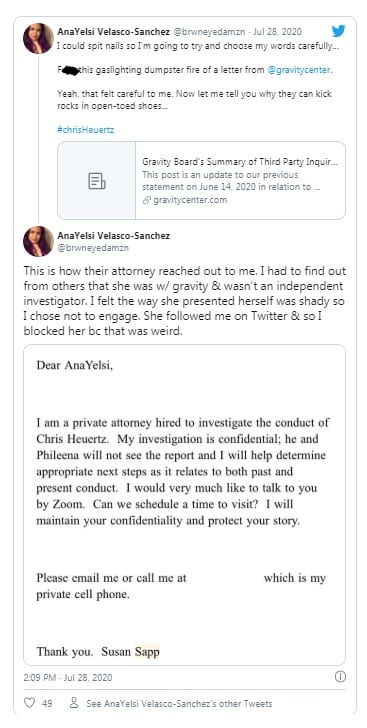367x728 pixels.
Task: Open the Gravity Board's Summary card title
Action: 240,162
